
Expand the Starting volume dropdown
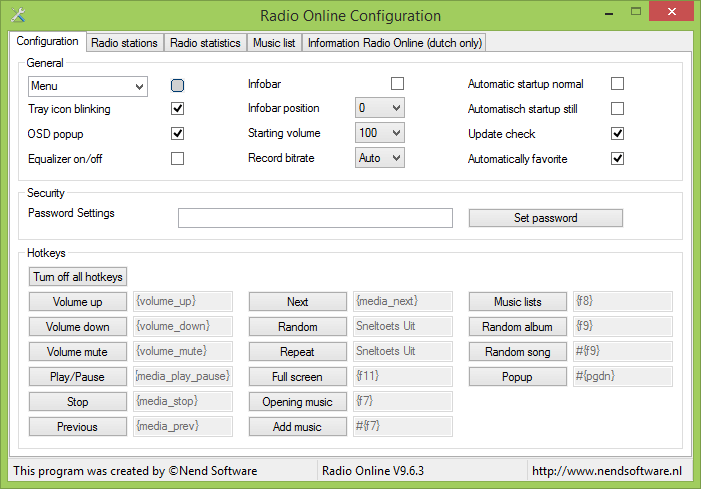pos(380,133)
